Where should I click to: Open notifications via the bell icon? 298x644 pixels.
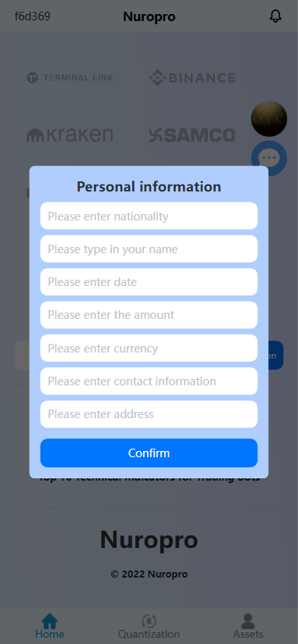click(275, 16)
